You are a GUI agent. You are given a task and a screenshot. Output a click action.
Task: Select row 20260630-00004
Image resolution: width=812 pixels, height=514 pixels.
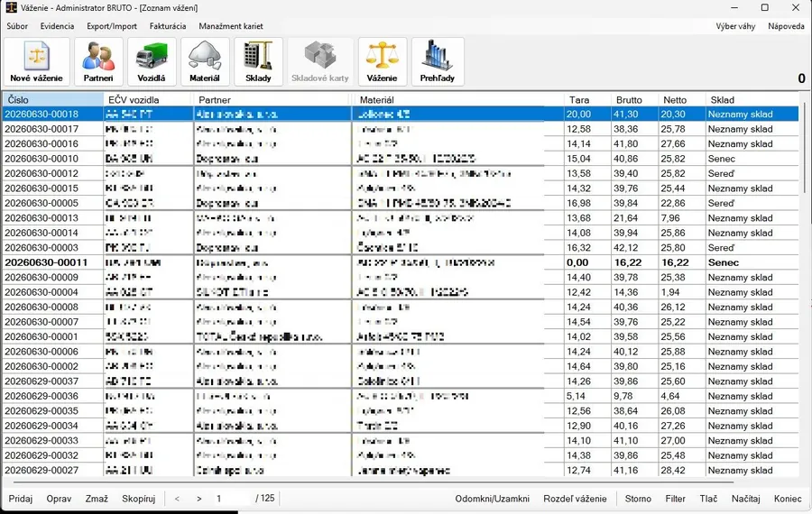pos(401,292)
